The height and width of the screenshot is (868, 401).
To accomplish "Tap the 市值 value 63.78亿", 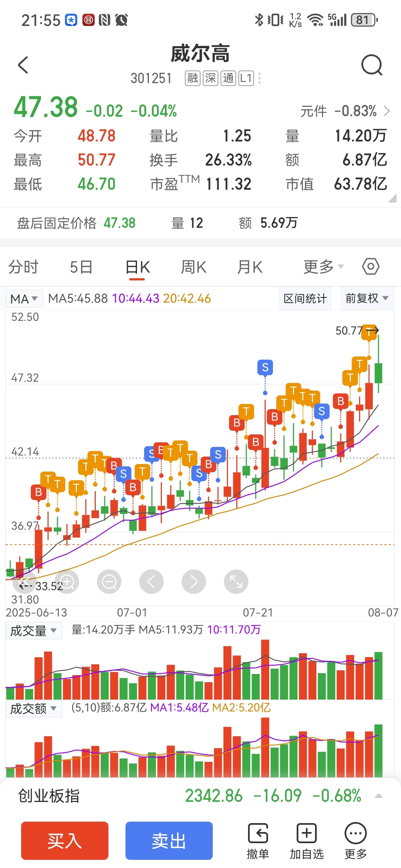I will [361, 184].
